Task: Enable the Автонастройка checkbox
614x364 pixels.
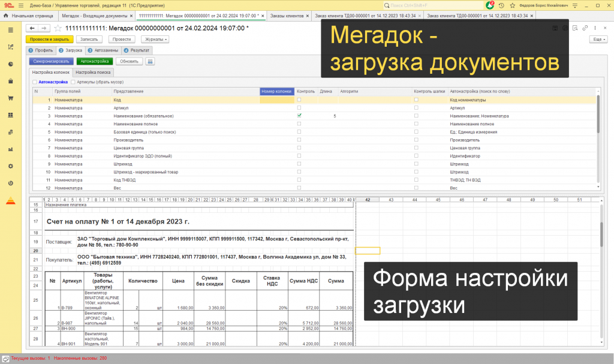Action: coord(35,82)
